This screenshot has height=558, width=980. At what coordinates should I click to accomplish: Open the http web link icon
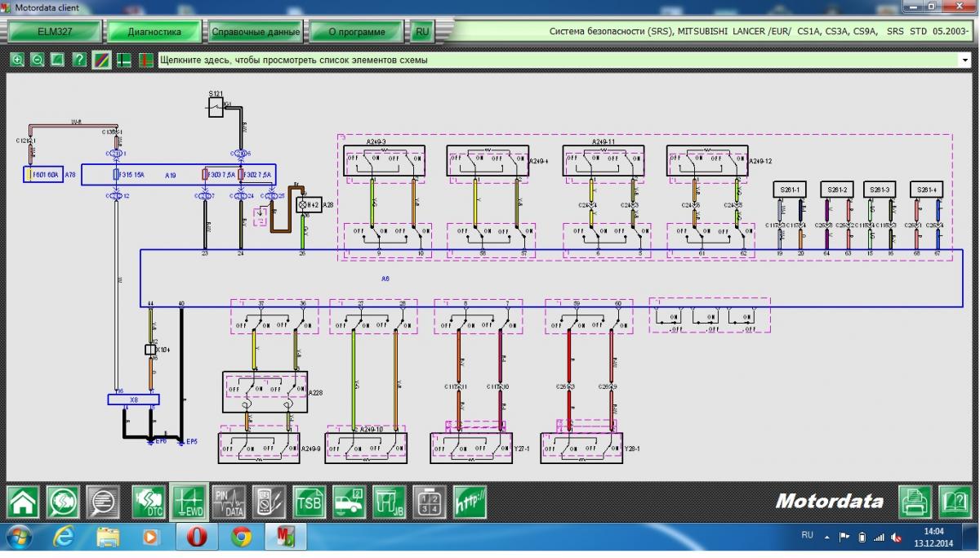tap(470, 502)
